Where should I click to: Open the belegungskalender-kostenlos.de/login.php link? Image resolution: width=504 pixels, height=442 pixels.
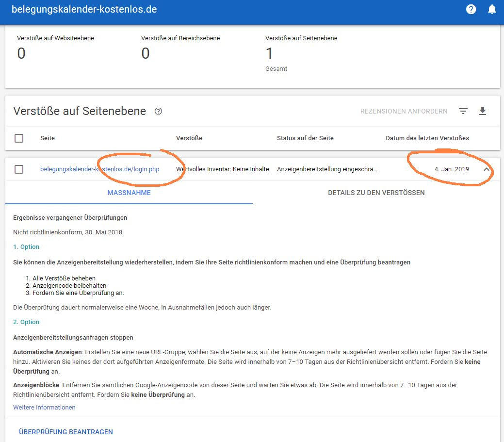pos(99,169)
